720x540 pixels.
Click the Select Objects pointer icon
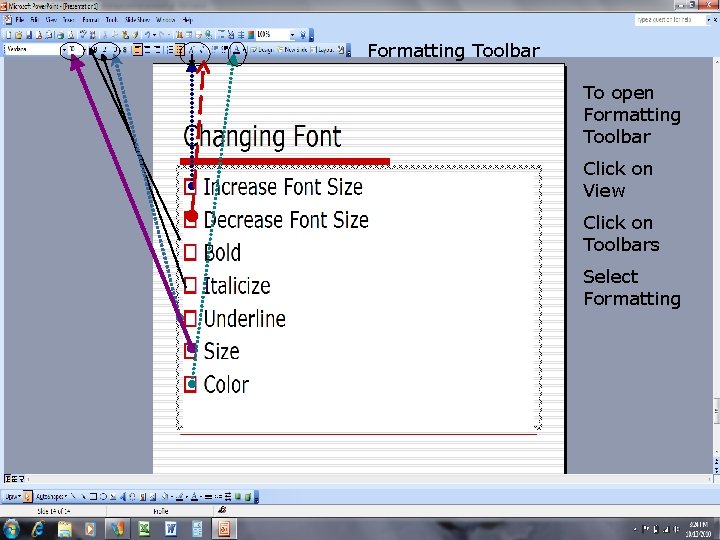pyautogui.click(x=28, y=496)
